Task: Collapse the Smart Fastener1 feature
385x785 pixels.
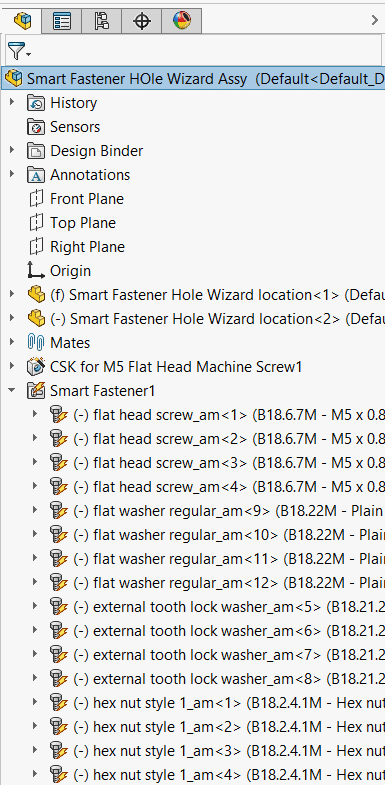Action: point(13,390)
